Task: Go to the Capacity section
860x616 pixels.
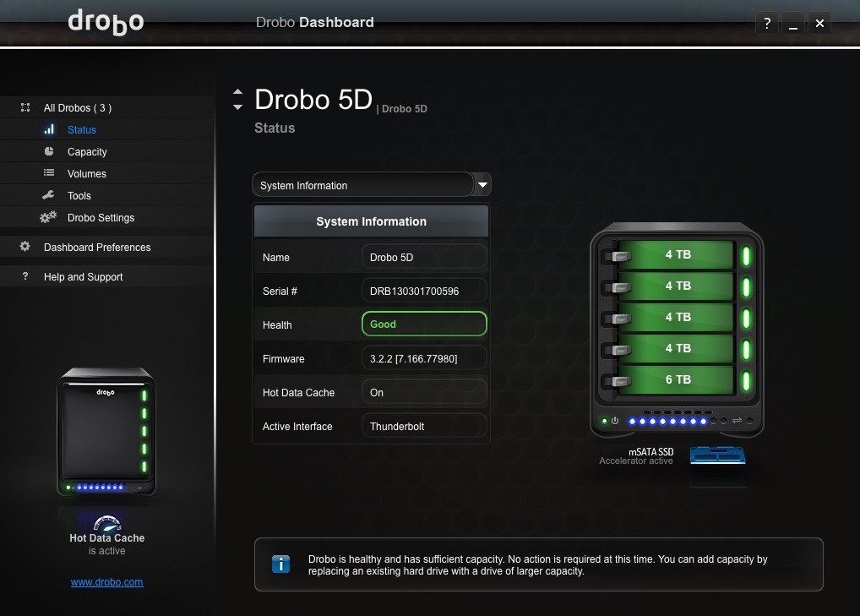Action: (x=107, y=151)
